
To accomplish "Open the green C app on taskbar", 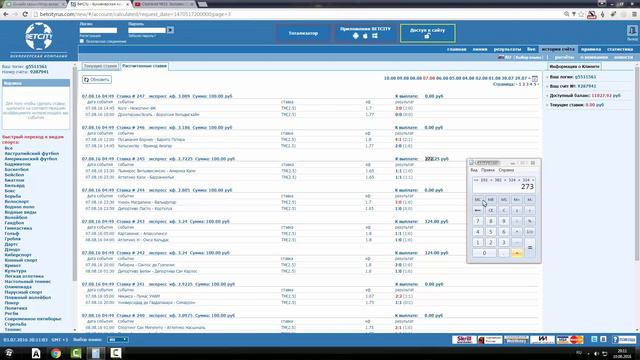I will pyautogui.click(x=76, y=353).
